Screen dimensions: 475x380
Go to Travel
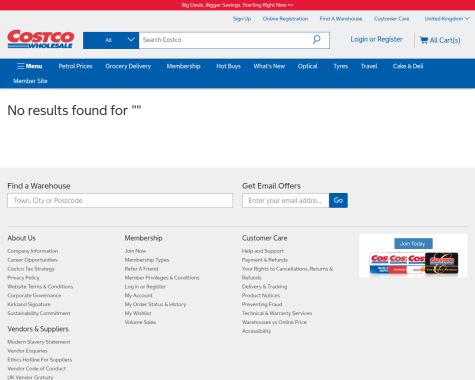[369, 66]
